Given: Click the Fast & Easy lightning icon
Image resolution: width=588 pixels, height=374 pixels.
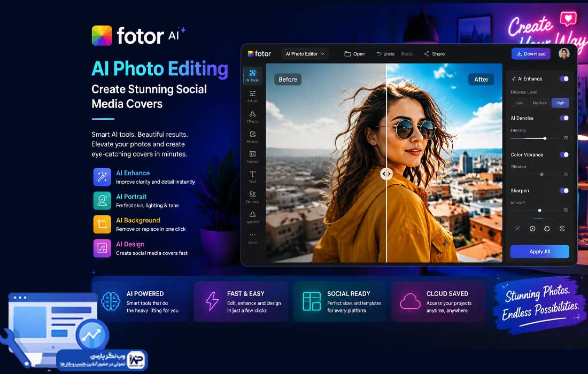Looking at the screenshot, I should (212, 301).
